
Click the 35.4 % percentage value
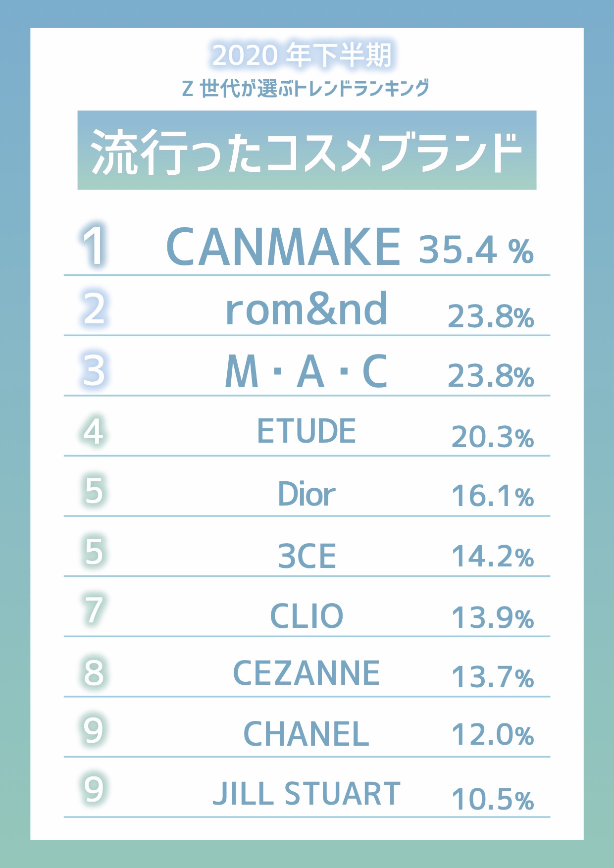pyautogui.click(x=476, y=250)
